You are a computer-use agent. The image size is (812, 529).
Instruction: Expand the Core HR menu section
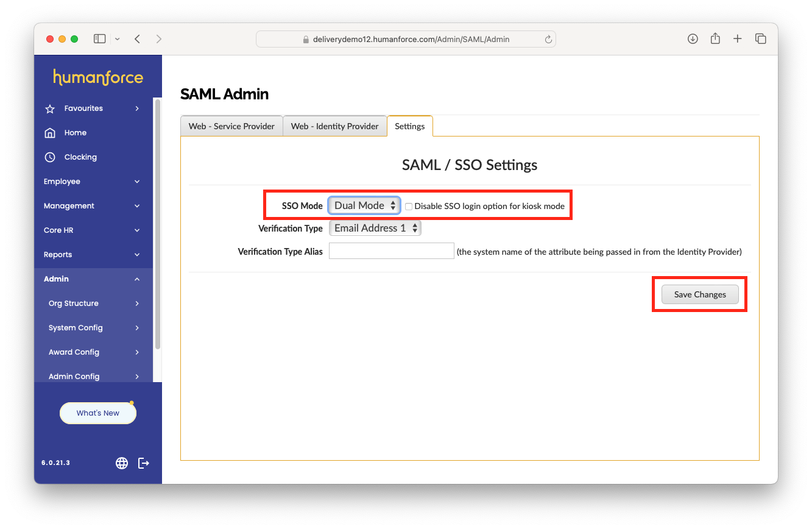coord(93,230)
